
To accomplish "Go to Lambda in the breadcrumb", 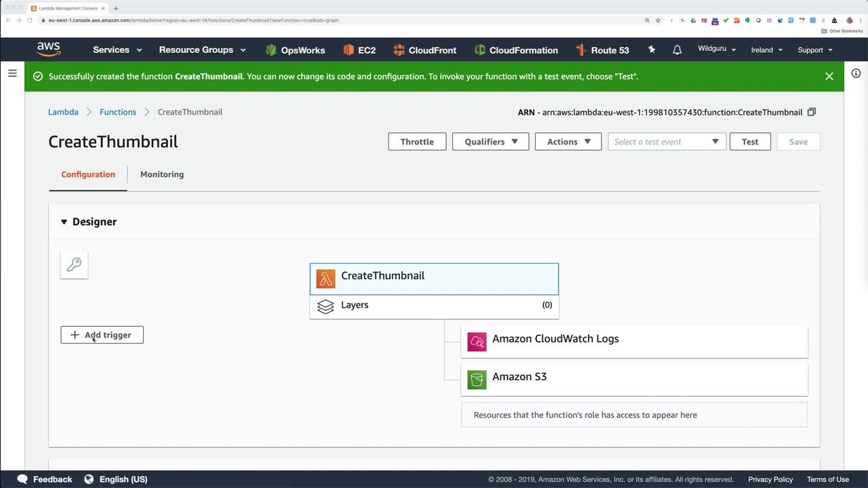I will 63,112.
